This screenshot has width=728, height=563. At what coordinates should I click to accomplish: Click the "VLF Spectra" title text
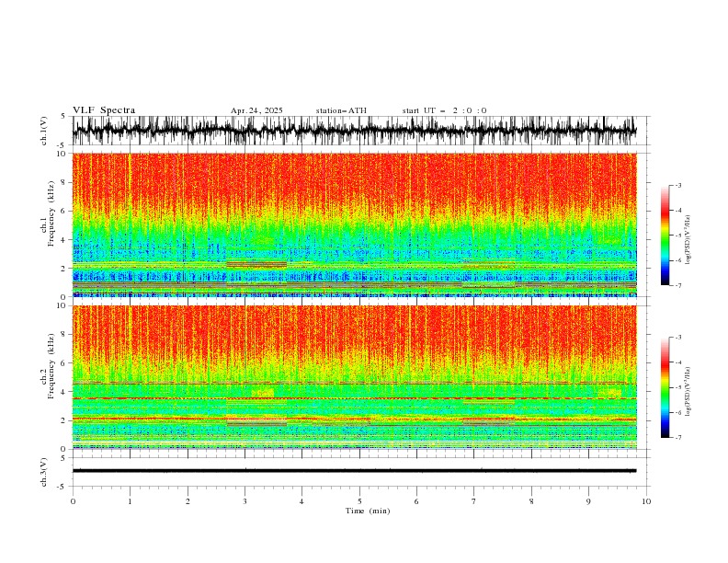tap(104, 110)
